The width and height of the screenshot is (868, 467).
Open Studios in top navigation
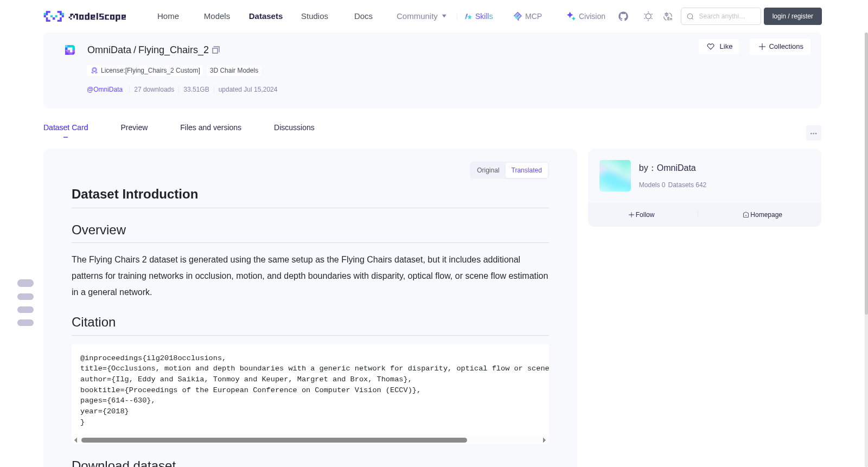[315, 16]
